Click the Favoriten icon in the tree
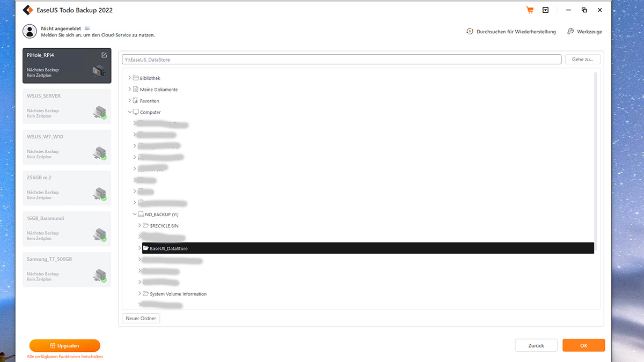This screenshot has width=644, height=362. click(136, 101)
